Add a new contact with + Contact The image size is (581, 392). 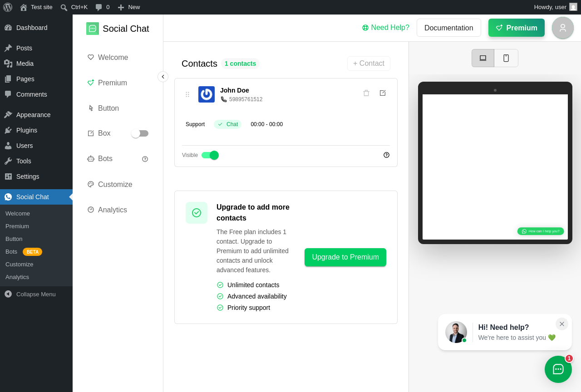tap(369, 64)
